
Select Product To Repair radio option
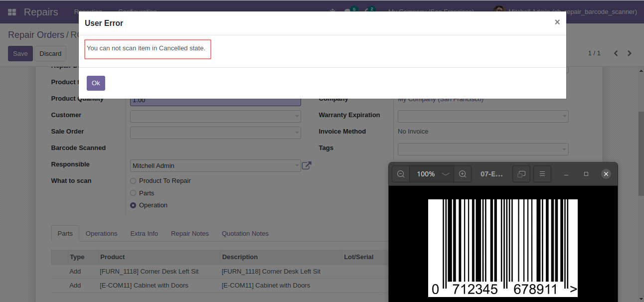(x=133, y=181)
